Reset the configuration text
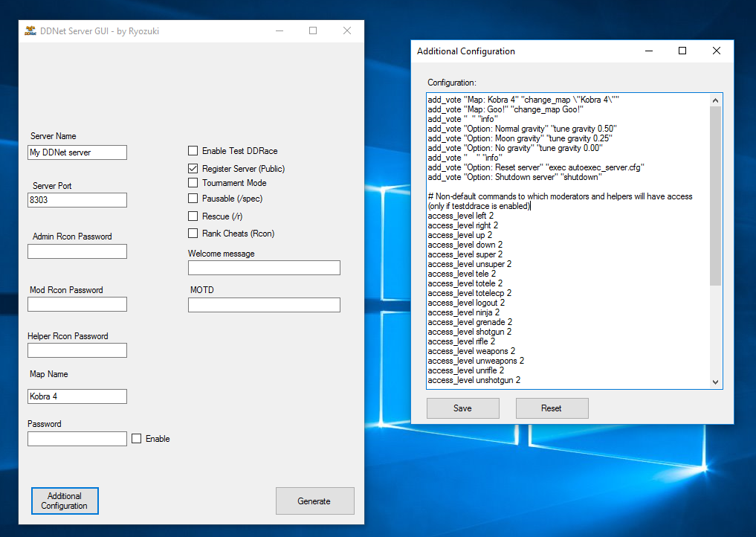 point(552,408)
